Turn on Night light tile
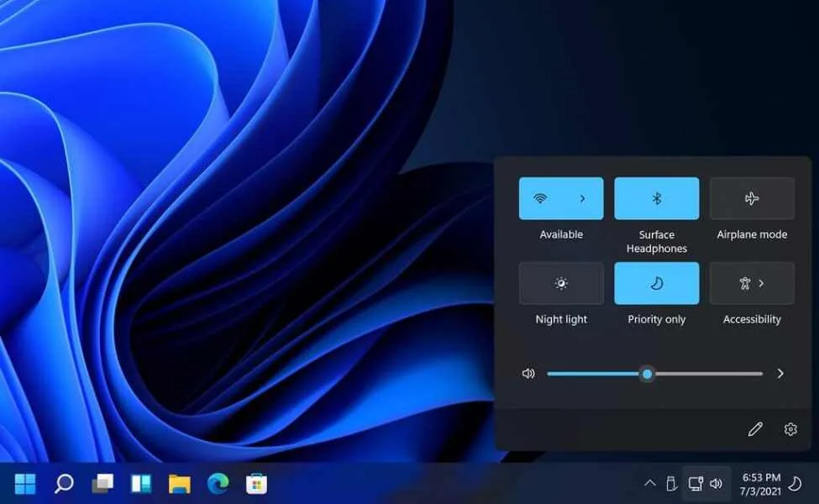The image size is (819, 504). [561, 283]
